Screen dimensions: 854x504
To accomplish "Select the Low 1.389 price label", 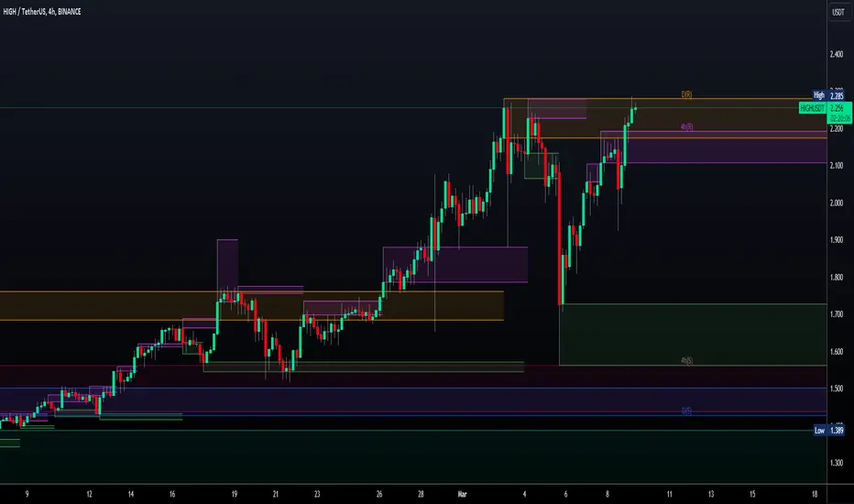I will click(828, 431).
